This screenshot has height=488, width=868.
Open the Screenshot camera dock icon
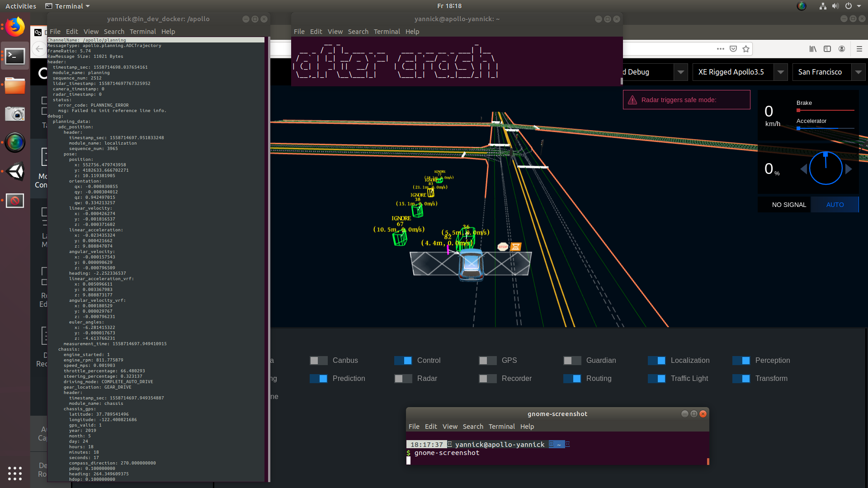[15, 114]
